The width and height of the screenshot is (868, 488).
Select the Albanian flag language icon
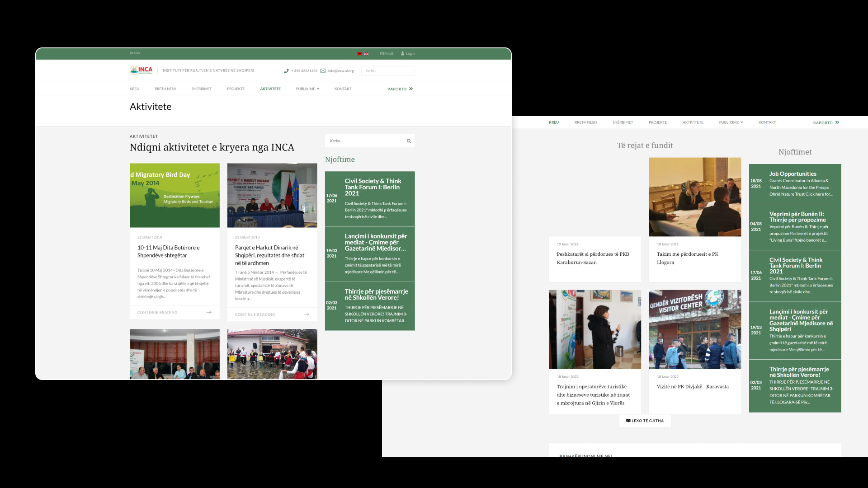coord(360,54)
